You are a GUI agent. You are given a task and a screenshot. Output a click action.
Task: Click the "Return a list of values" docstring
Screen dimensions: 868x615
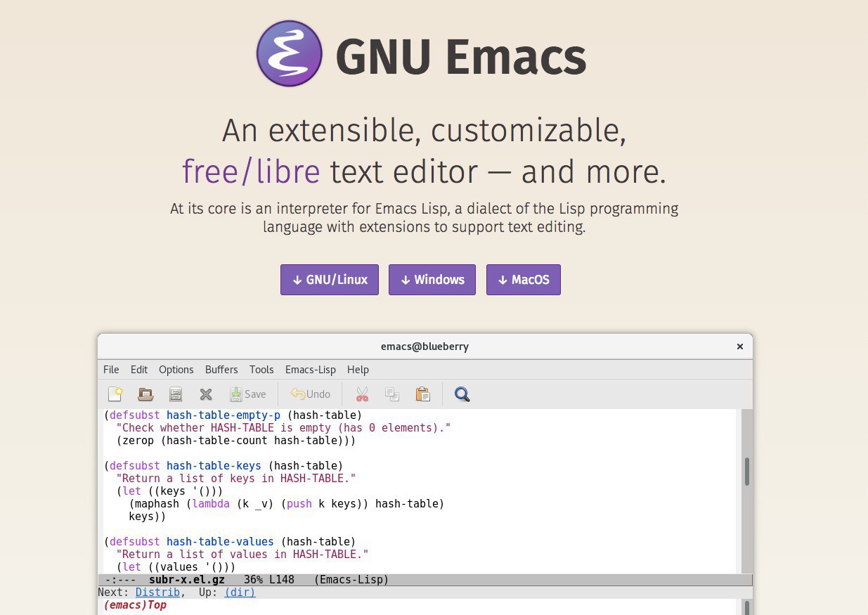pyautogui.click(x=242, y=555)
